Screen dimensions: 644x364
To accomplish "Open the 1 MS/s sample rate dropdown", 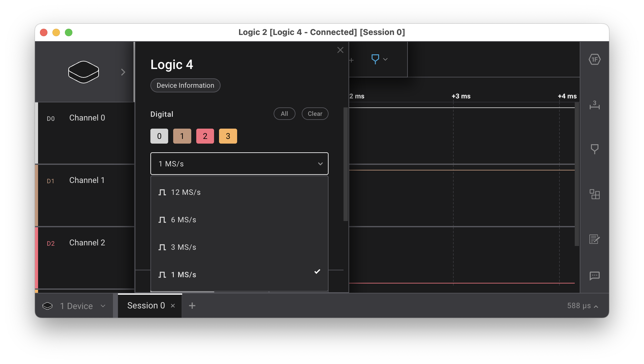I will click(239, 164).
